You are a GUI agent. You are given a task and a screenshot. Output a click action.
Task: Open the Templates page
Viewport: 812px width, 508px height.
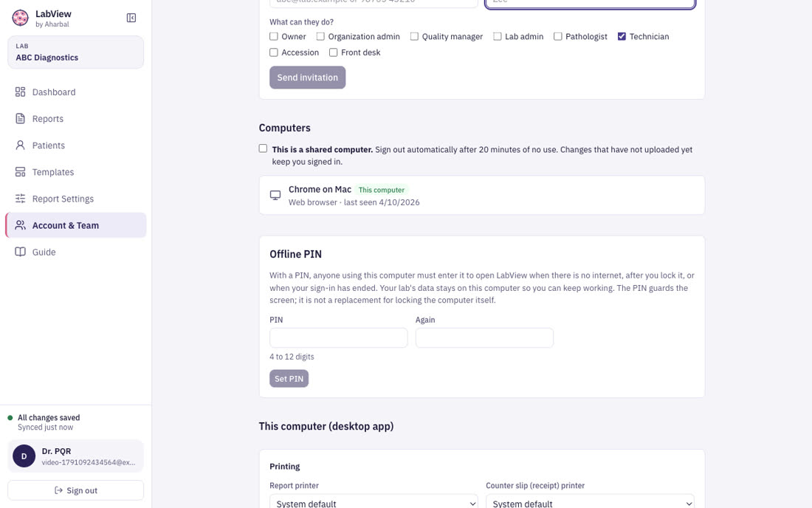(75, 172)
